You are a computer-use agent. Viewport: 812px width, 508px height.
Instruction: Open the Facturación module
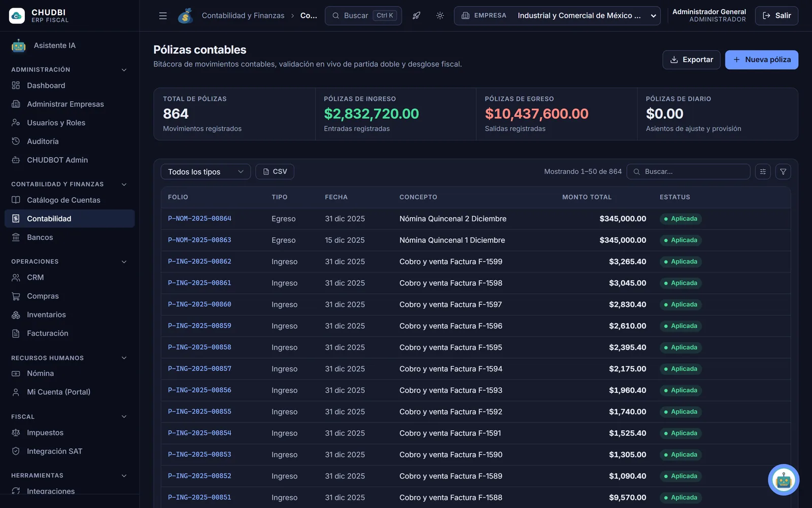coord(70,333)
